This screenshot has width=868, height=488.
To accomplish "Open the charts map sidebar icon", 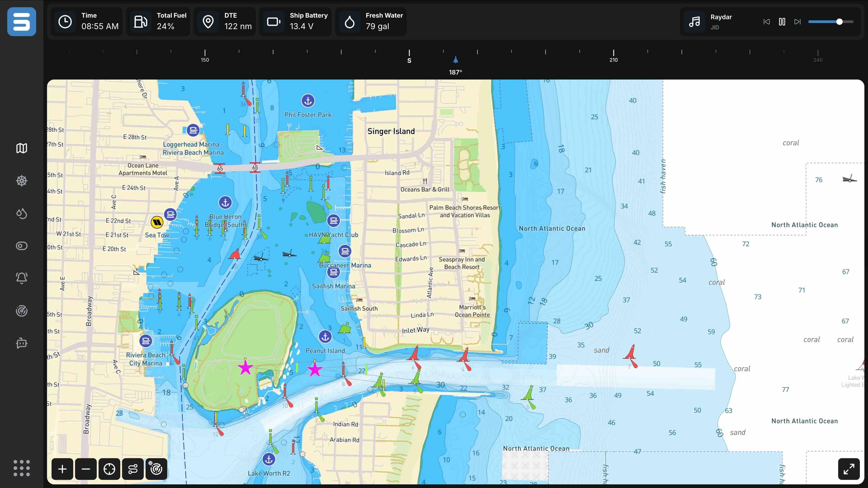I will (x=21, y=148).
